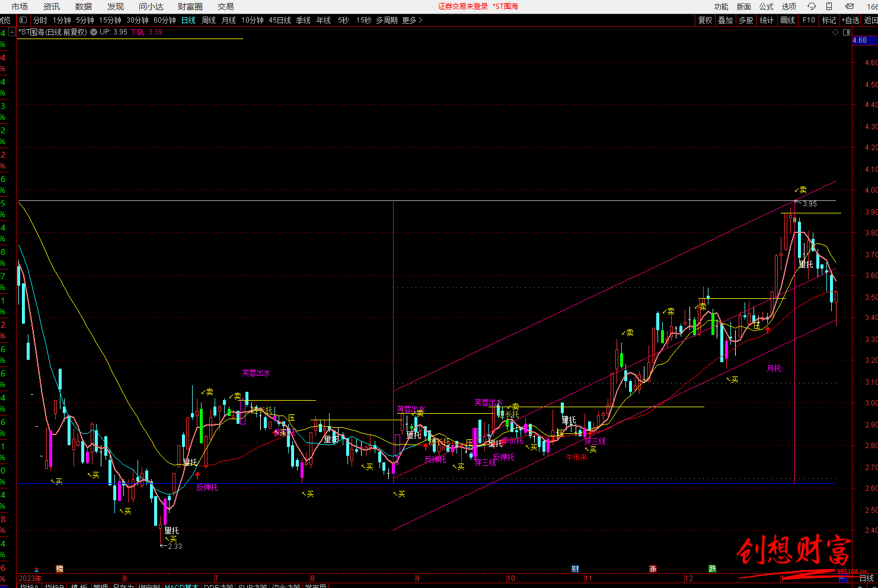Open the 资讯 menu
This screenshot has width=878, height=588.
(52, 7)
